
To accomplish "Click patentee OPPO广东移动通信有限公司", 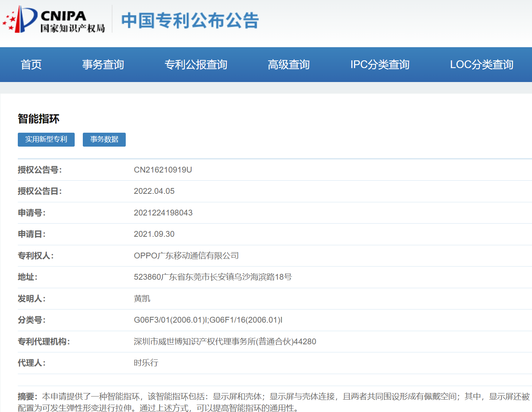I will pos(186,255).
